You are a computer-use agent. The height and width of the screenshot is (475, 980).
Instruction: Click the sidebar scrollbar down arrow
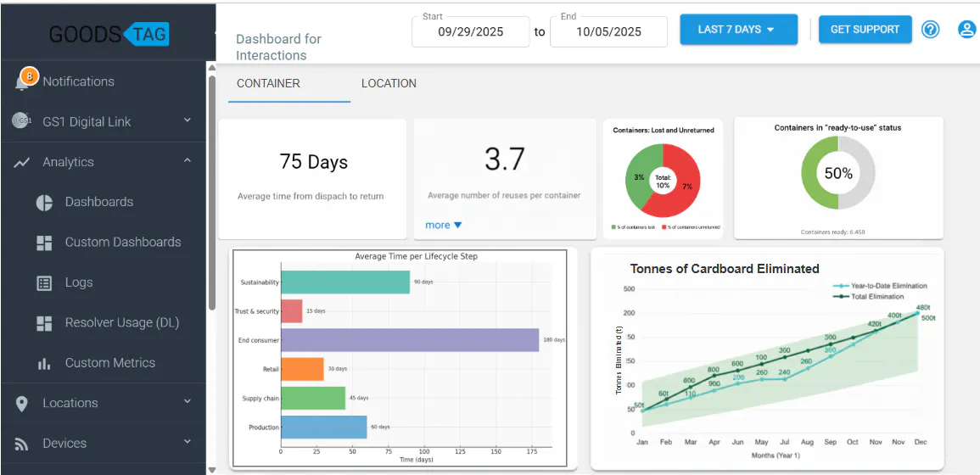tap(211, 469)
